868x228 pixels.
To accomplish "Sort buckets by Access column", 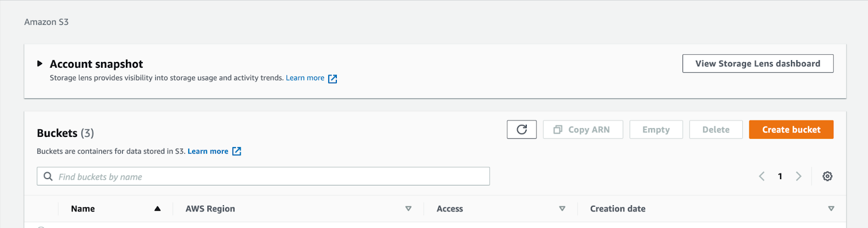I will pos(562,208).
